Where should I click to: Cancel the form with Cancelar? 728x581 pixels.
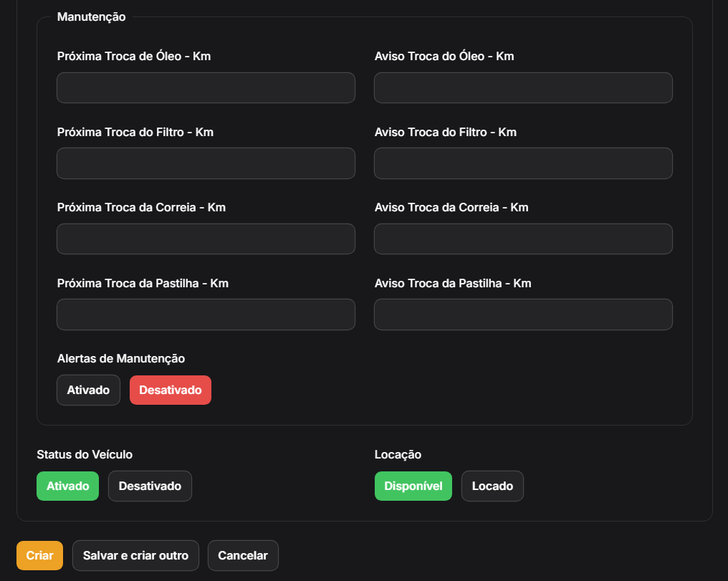[x=243, y=555]
